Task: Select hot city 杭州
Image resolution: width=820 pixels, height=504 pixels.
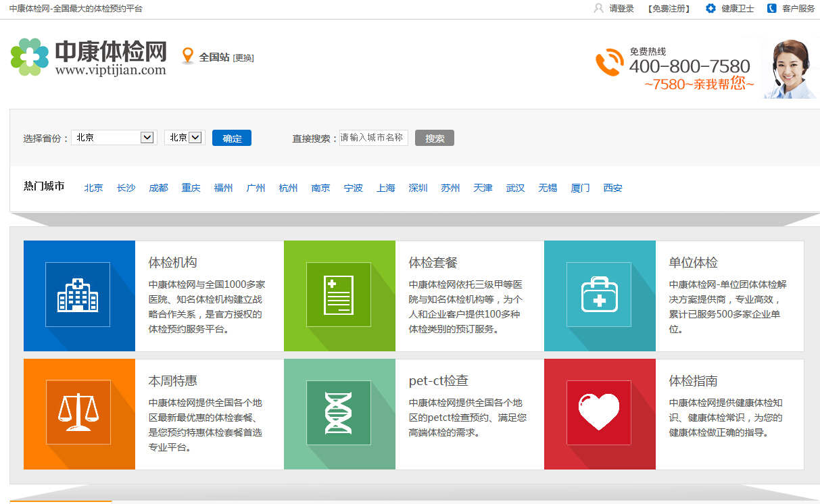Action: coord(288,188)
